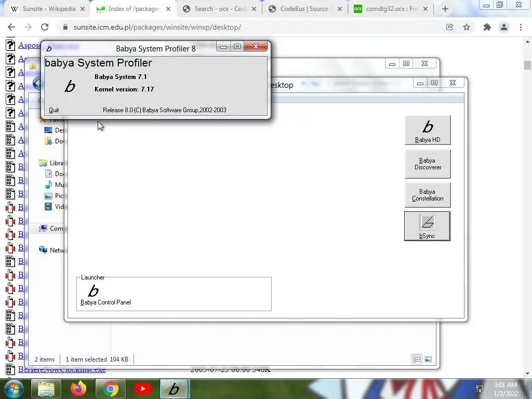Open File Explorer from taskbar
The image size is (532, 399).
tap(46, 389)
